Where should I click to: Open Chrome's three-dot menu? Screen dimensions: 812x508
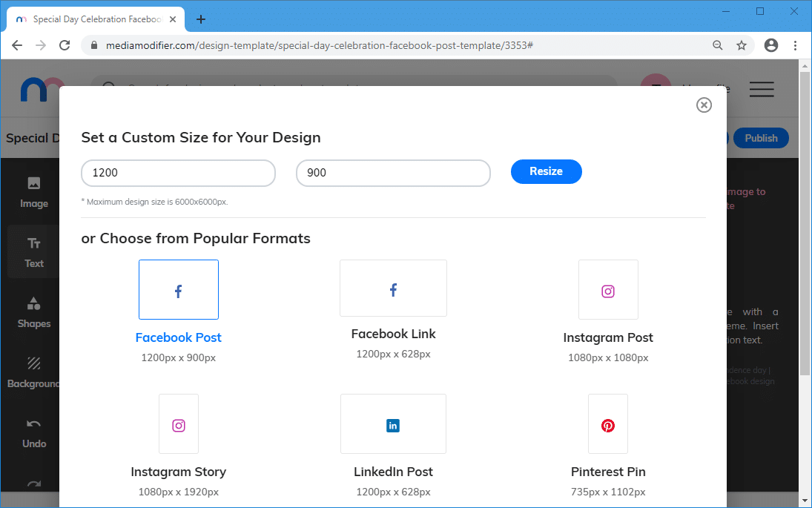click(x=796, y=45)
